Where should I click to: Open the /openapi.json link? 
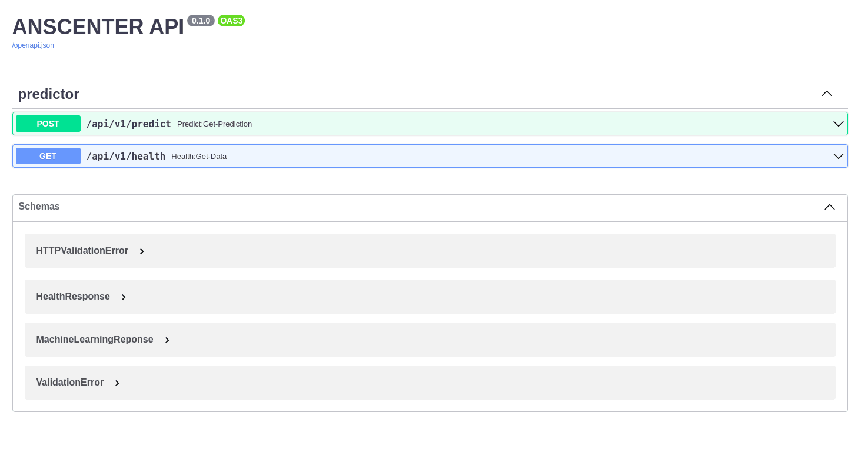(x=32, y=45)
